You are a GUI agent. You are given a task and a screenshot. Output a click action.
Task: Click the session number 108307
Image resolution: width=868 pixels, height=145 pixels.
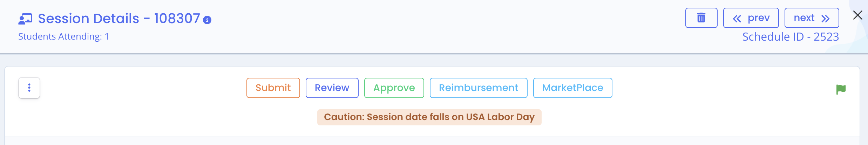coord(177,19)
